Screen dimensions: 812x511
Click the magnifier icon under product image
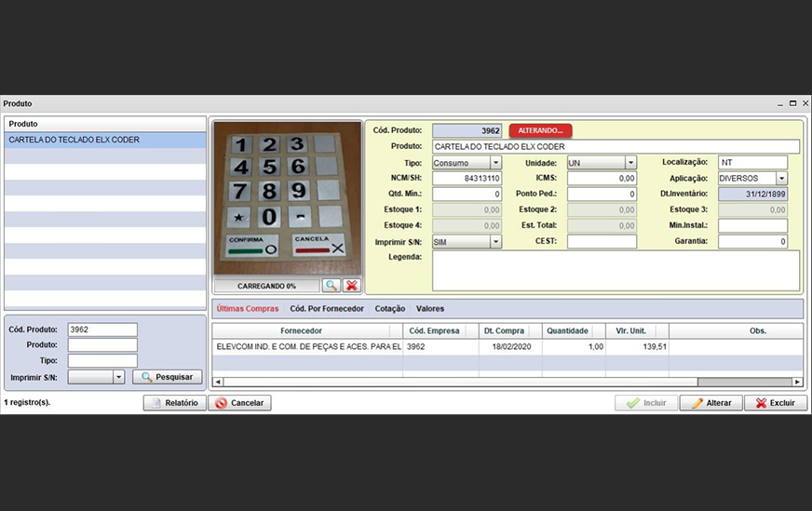coord(331,285)
